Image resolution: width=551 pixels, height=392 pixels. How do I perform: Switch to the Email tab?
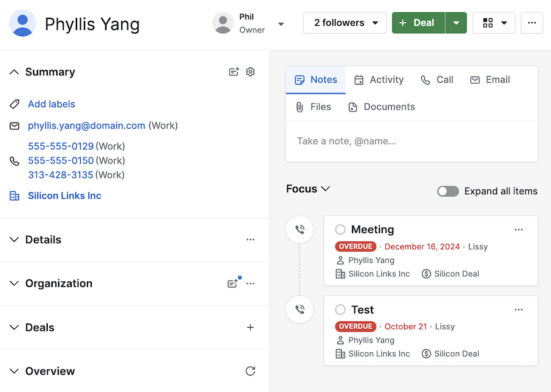click(x=490, y=80)
